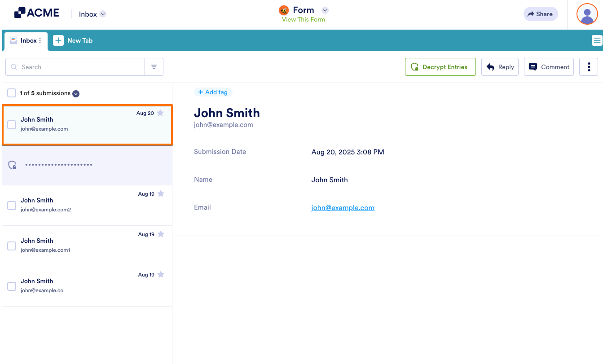Open the john@example.com email link
Viewport: 603px width, 364px height.
click(343, 207)
